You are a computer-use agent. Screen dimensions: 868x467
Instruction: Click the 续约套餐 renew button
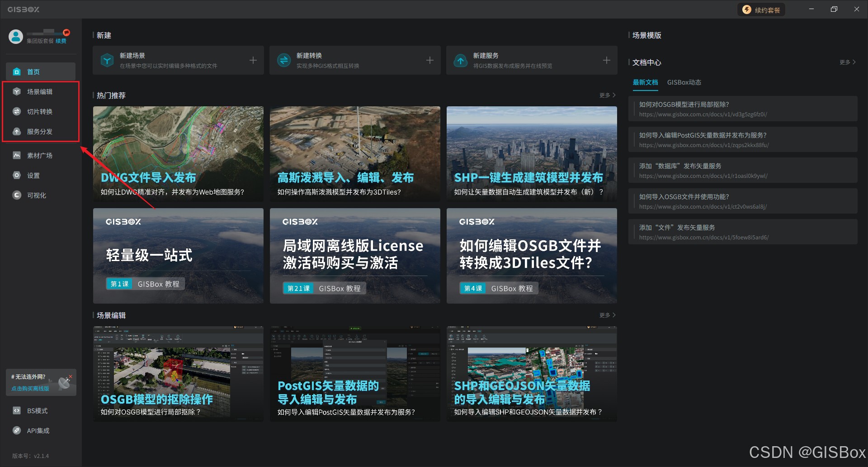click(x=761, y=10)
